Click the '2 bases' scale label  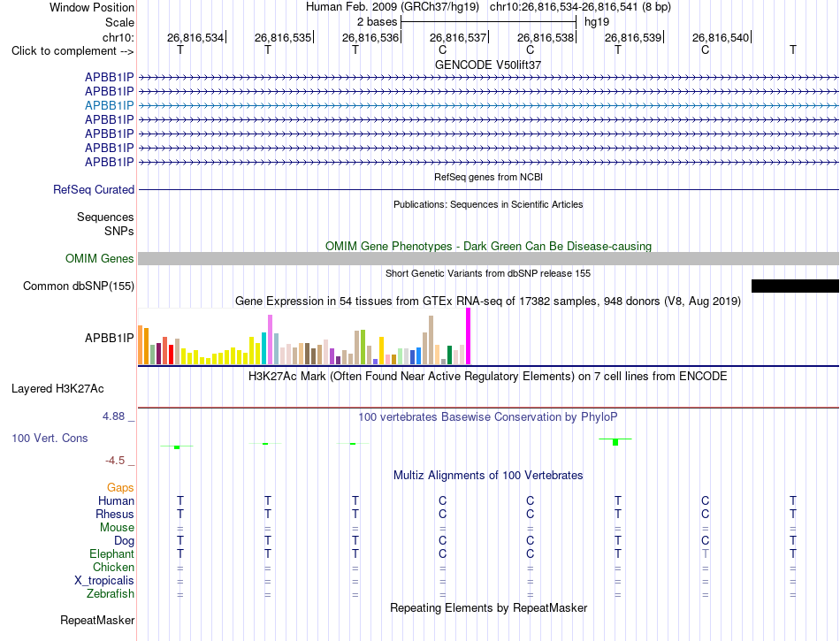coord(378,22)
